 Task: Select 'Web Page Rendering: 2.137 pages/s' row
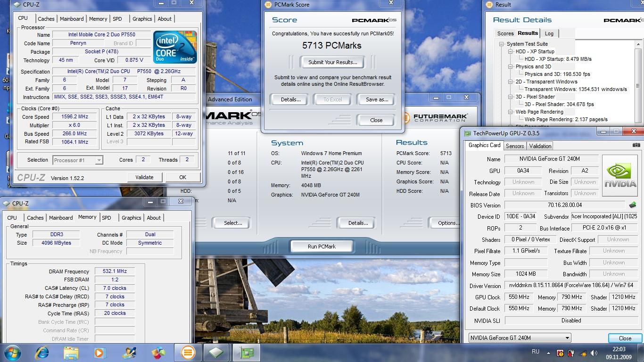566,119
